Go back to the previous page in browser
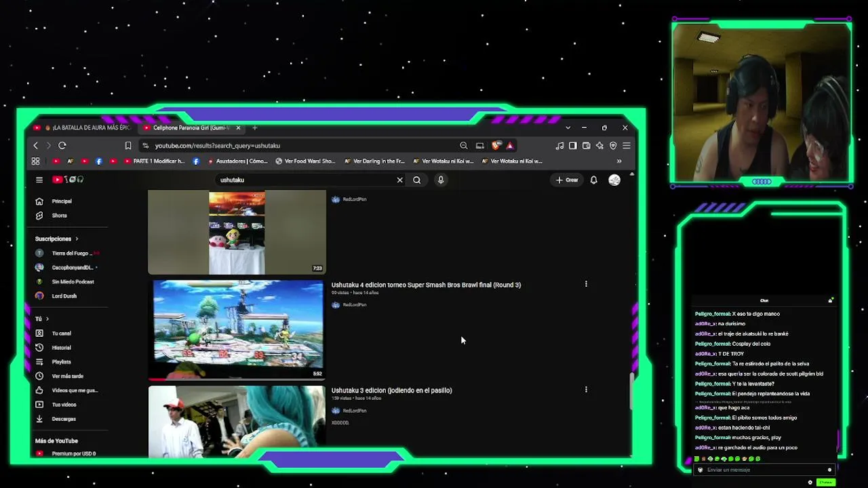 click(36, 146)
